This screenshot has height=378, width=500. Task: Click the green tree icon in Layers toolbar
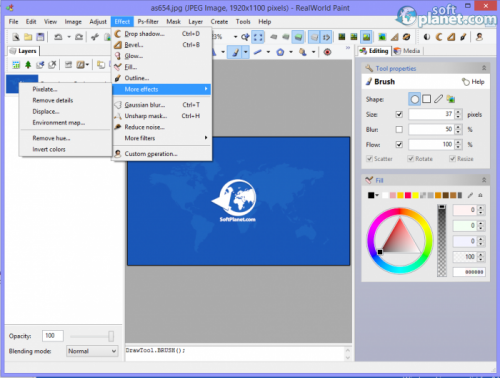coord(28,65)
